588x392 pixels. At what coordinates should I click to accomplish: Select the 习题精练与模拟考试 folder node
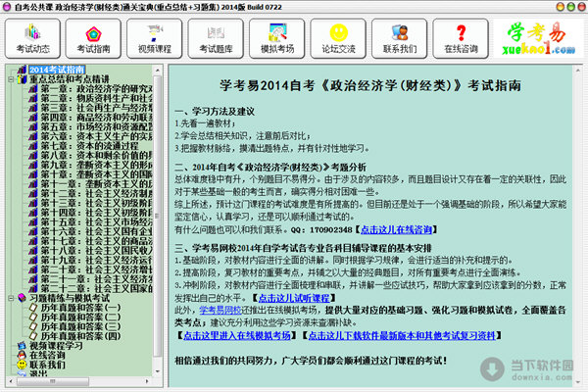tap(69, 298)
